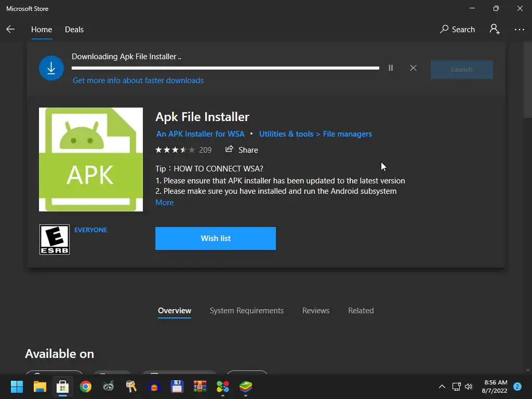Open the keys icon app on the taskbar
The width and height of the screenshot is (532, 399).
point(131,387)
